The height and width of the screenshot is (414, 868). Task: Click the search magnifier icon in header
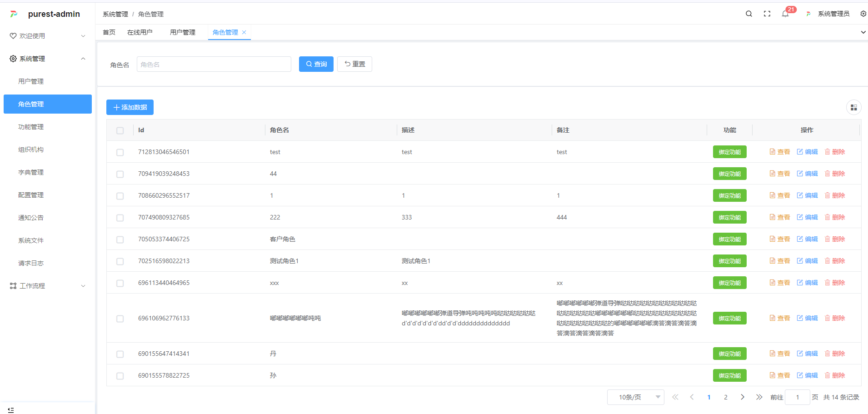tap(748, 14)
